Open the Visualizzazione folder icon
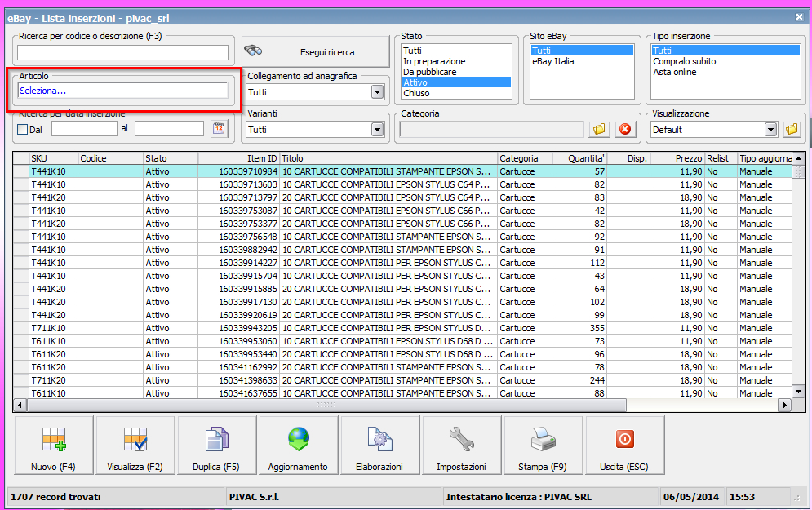This screenshot has height=510, width=812. pyautogui.click(x=792, y=129)
